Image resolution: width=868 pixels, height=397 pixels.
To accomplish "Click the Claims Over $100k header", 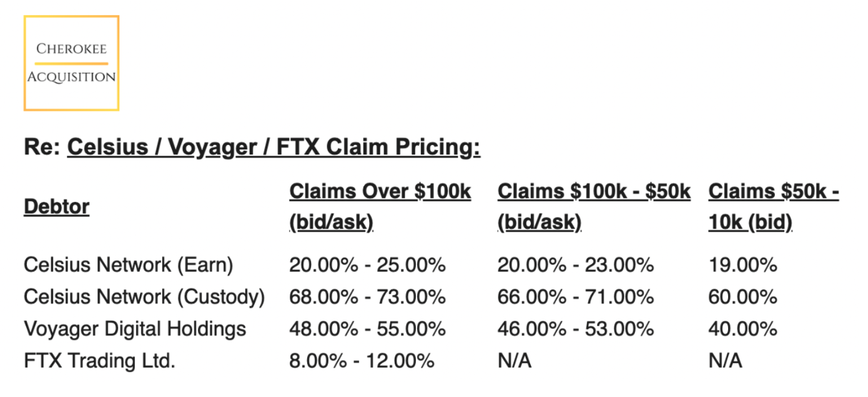I will [x=380, y=207].
